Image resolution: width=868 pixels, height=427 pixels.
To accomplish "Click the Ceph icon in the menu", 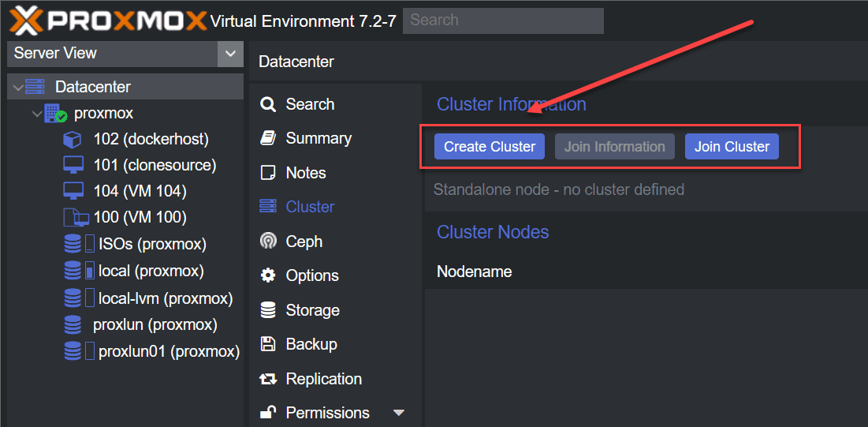I will tap(268, 242).
